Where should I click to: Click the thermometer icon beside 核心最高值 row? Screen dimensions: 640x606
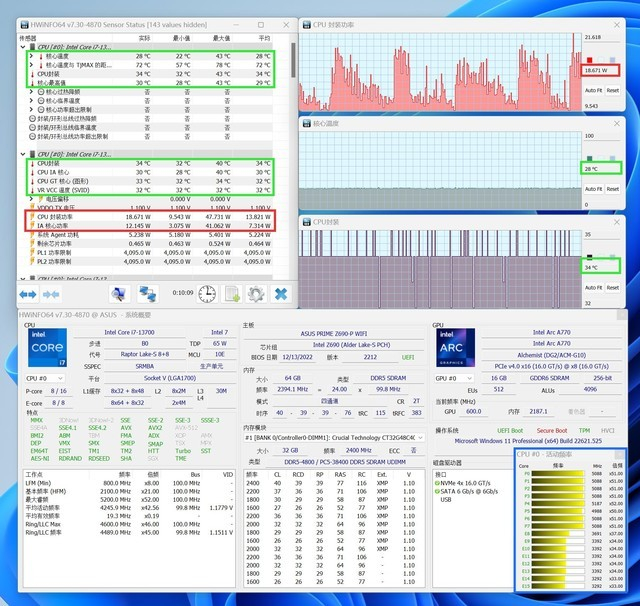coord(33,83)
